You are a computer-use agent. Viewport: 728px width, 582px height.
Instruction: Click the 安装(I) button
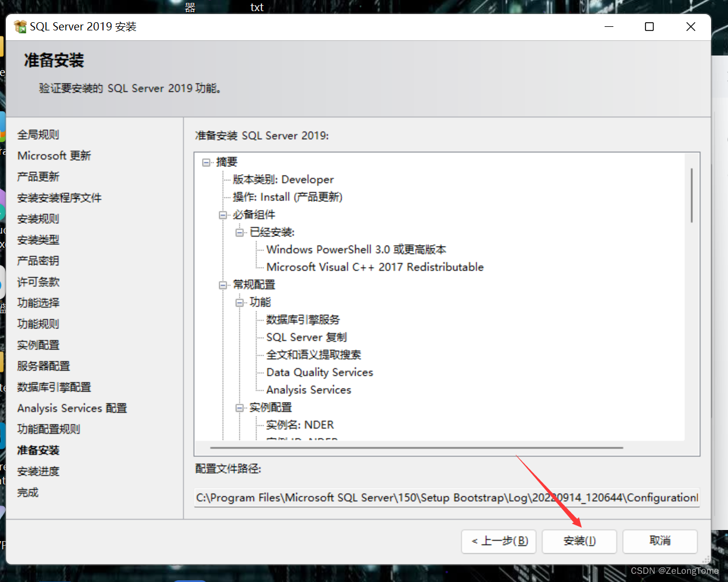click(579, 541)
